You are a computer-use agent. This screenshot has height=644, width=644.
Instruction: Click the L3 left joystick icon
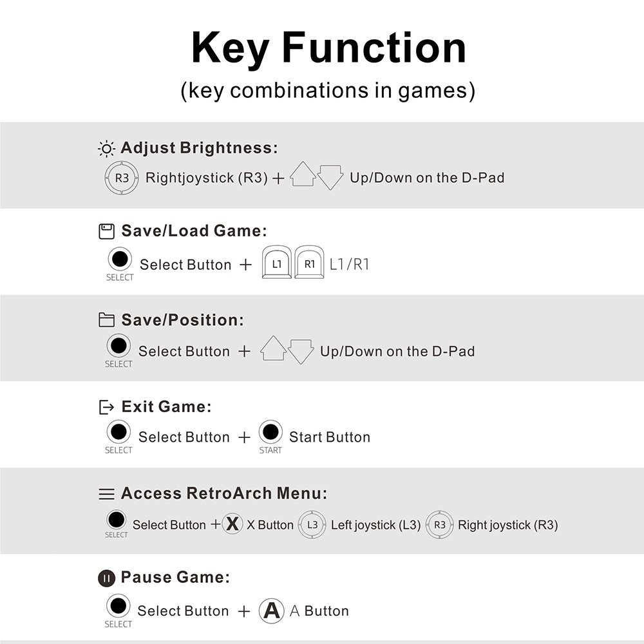pos(312,524)
